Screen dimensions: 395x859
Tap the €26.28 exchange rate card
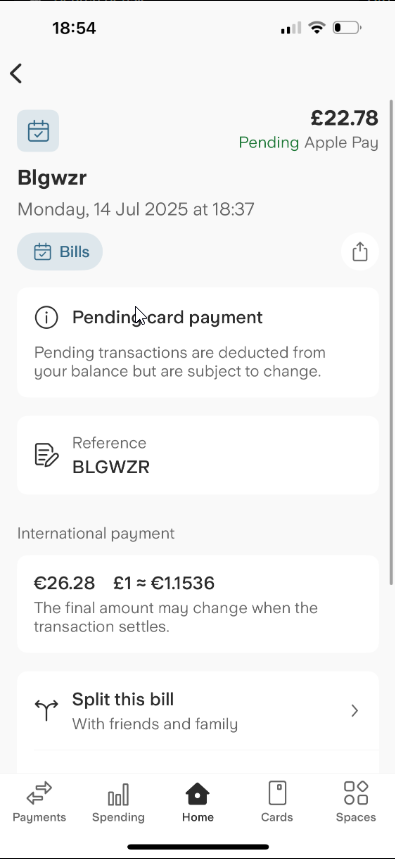pyautogui.click(x=198, y=604)
